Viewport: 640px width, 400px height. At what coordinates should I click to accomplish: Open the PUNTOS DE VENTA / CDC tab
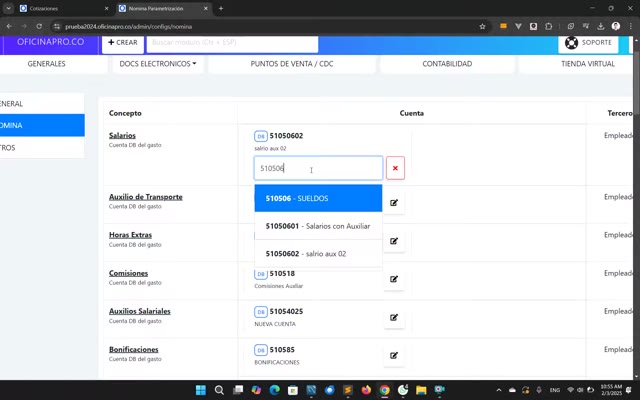[x=292, y=64]
